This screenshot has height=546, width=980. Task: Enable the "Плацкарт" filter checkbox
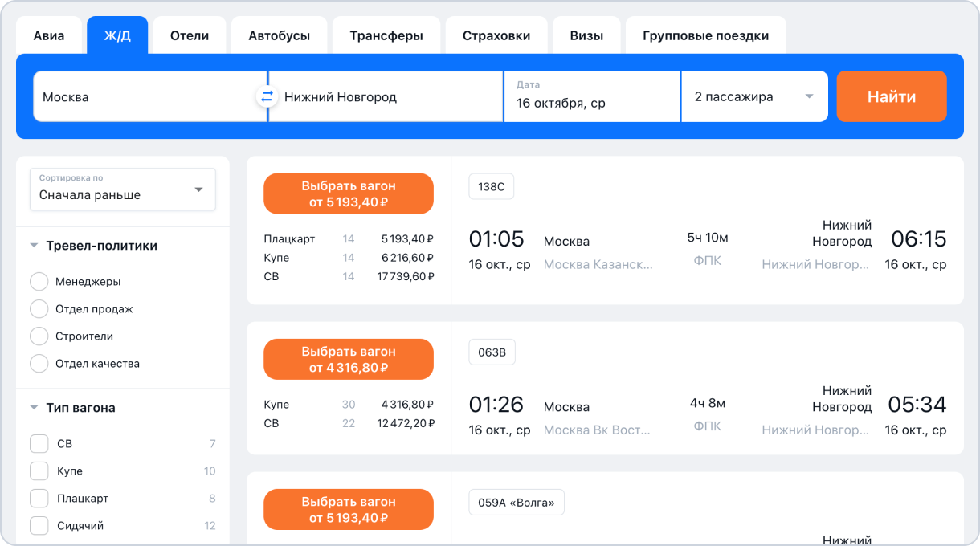[39, 499]
